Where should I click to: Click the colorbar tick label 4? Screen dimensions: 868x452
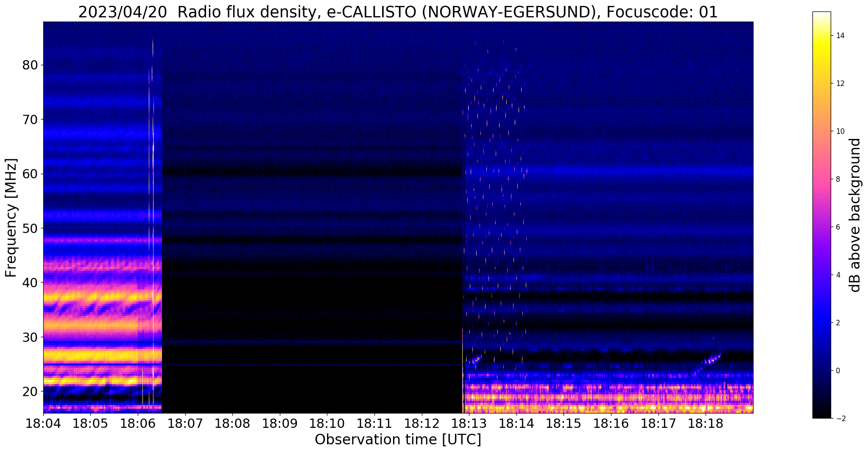837,275
